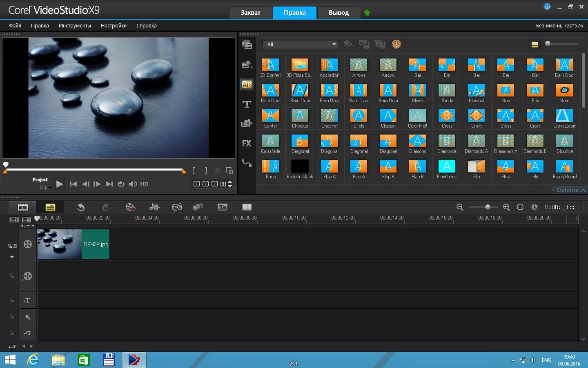Image resolution: width=588 pixels, height=368 pixels.
Task: Zoom in the timeline
Action: click(506, 207)
